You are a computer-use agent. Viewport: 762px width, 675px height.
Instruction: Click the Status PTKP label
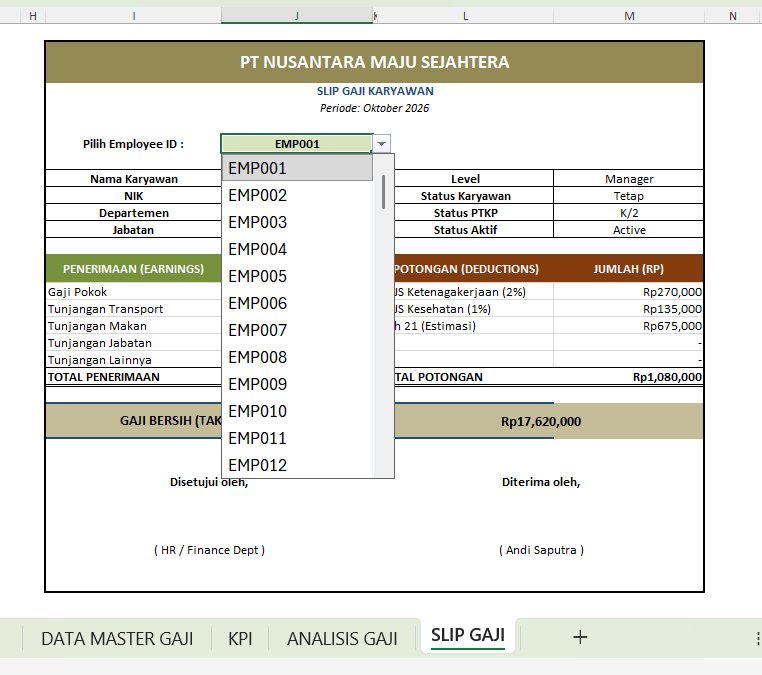465,213
